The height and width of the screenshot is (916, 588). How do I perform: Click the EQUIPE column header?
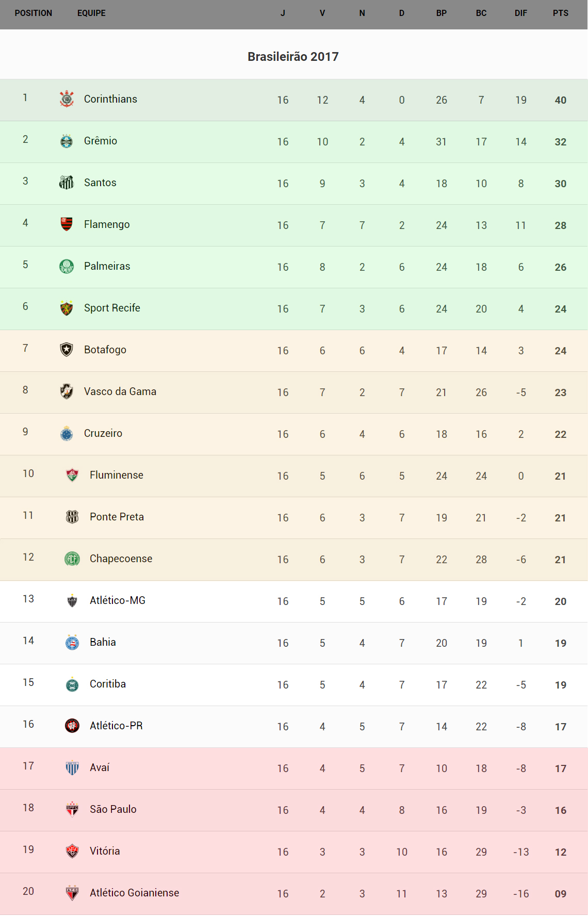click(91, 13)
